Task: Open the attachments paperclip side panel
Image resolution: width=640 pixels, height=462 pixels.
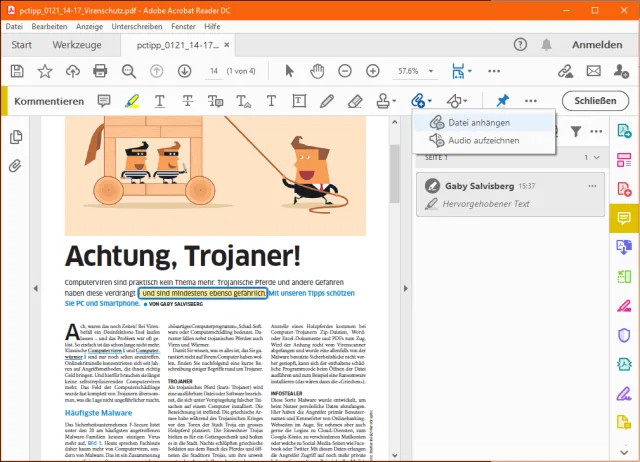Action: 16,165
